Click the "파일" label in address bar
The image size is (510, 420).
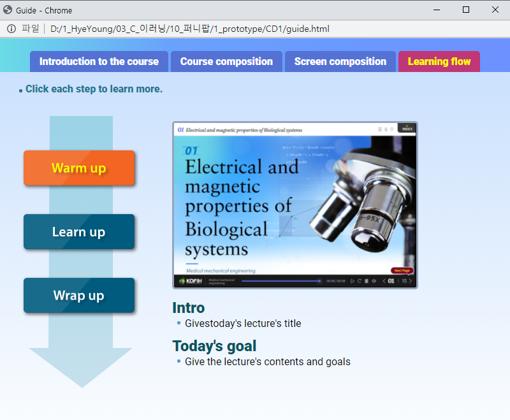click(30, 29)
